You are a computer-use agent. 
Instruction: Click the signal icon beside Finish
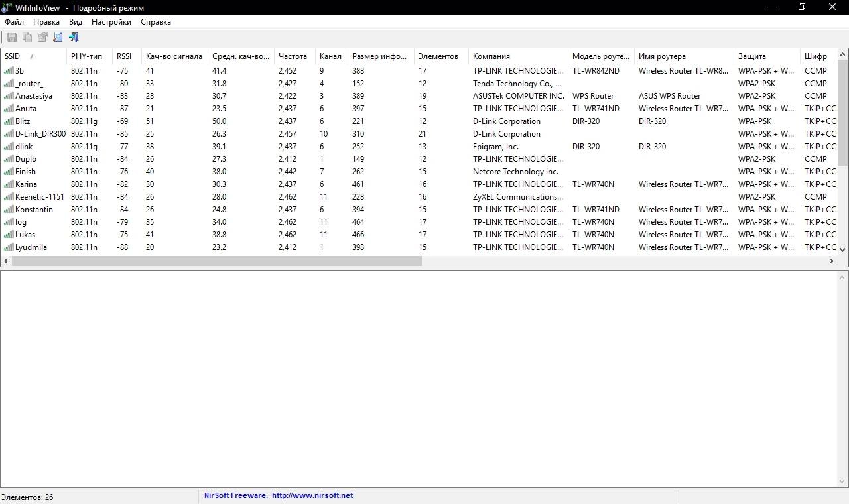coord(9,172)
